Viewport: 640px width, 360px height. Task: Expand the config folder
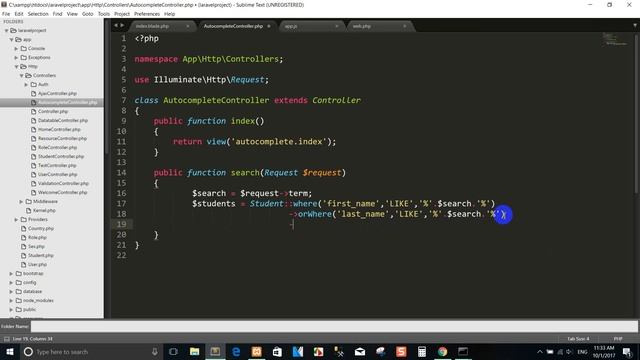click(11, 282)
